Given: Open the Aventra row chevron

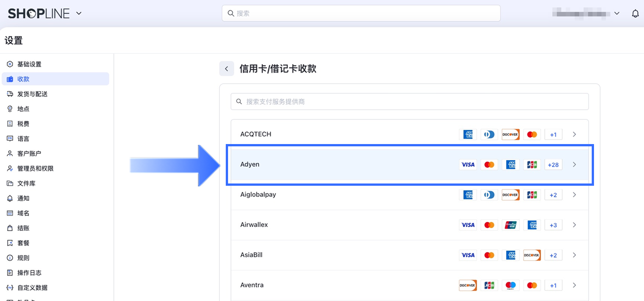Looking at the screenshot, I should [574, 285].
